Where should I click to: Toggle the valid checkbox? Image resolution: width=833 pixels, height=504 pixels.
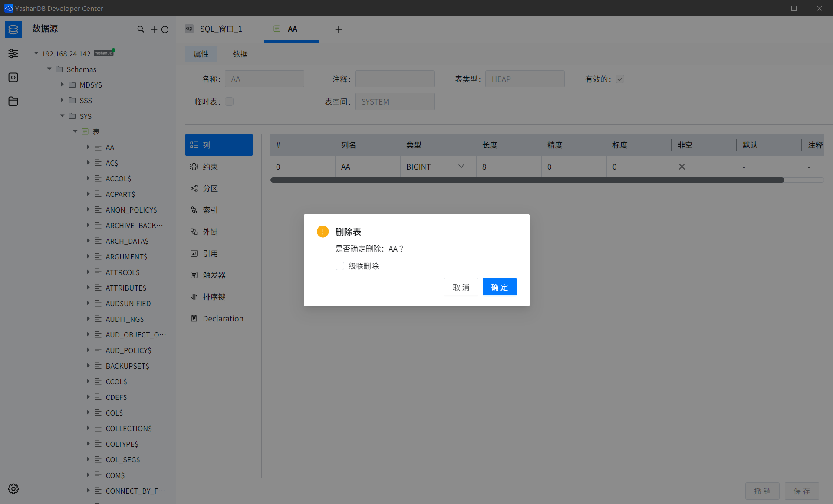(x=620, y=79)
